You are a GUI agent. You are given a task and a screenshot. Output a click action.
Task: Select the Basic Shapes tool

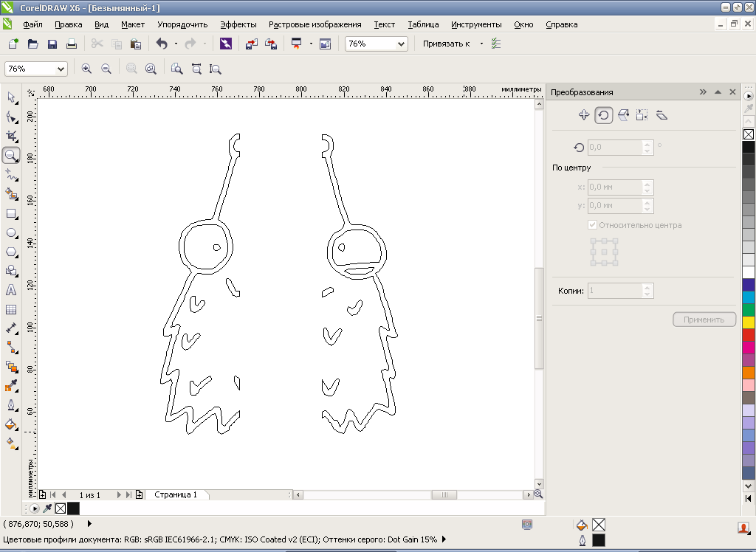tap(11, 271)
